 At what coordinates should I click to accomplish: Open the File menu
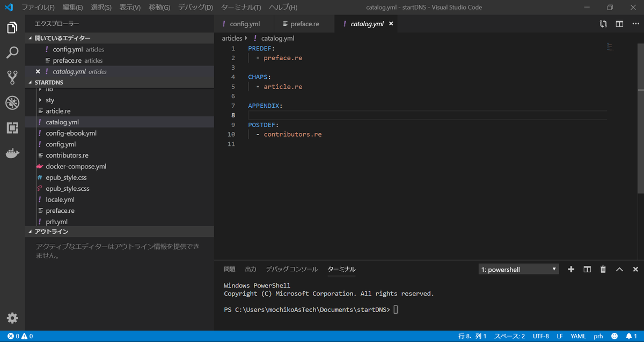[38, 8]
